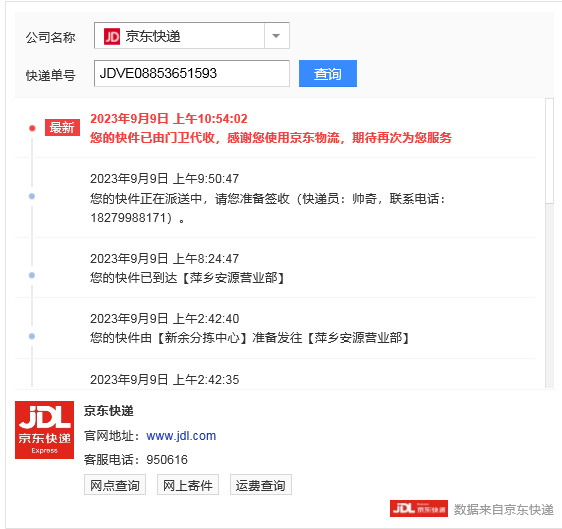The width and height of the screenshot is (562, 529).
Task: Click the red latest timeline dot
Action: point(32,128)
